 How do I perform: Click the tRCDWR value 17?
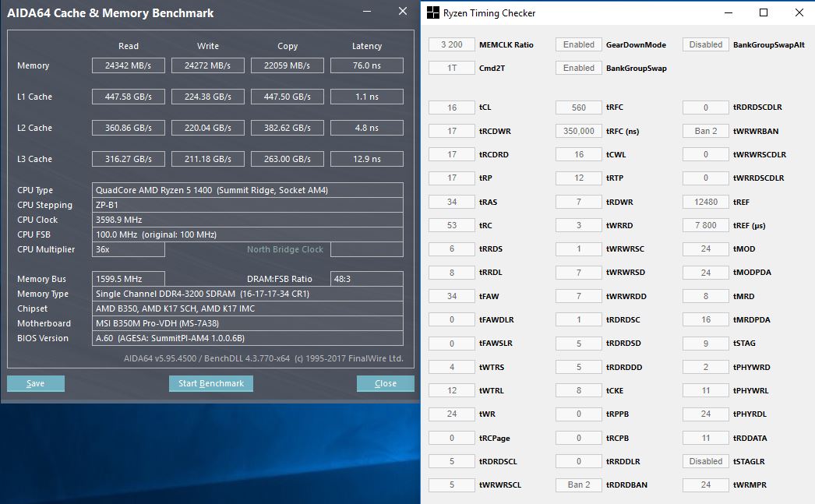(x=452, y=131)
